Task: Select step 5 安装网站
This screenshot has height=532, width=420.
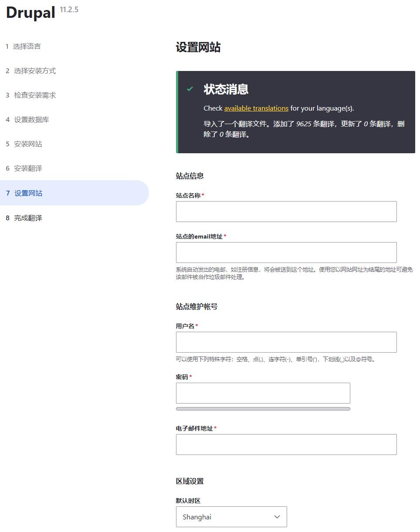Action: (x=24, y=144)
